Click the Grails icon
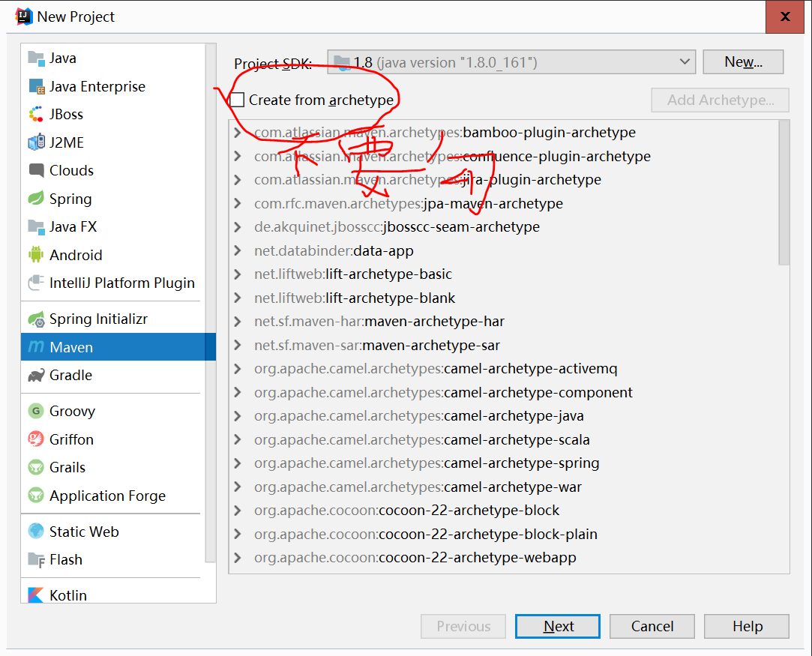The image size is (812, 656). [x=36, y=467]
